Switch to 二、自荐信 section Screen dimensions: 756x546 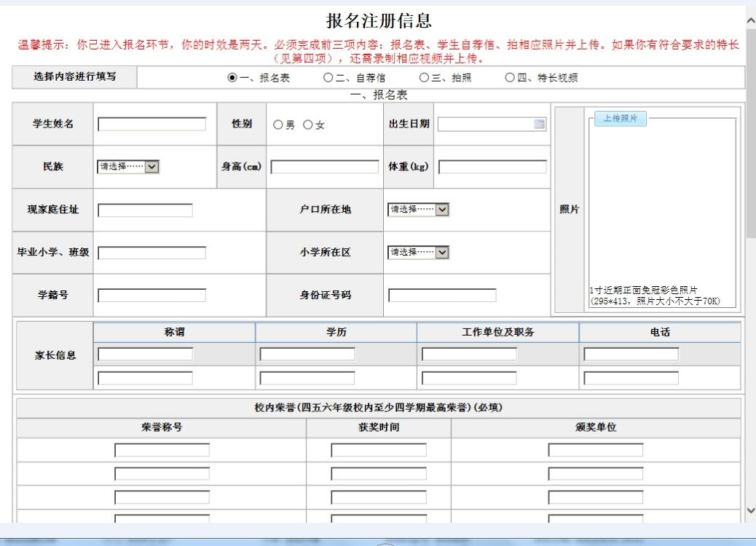tap(328, 78)
